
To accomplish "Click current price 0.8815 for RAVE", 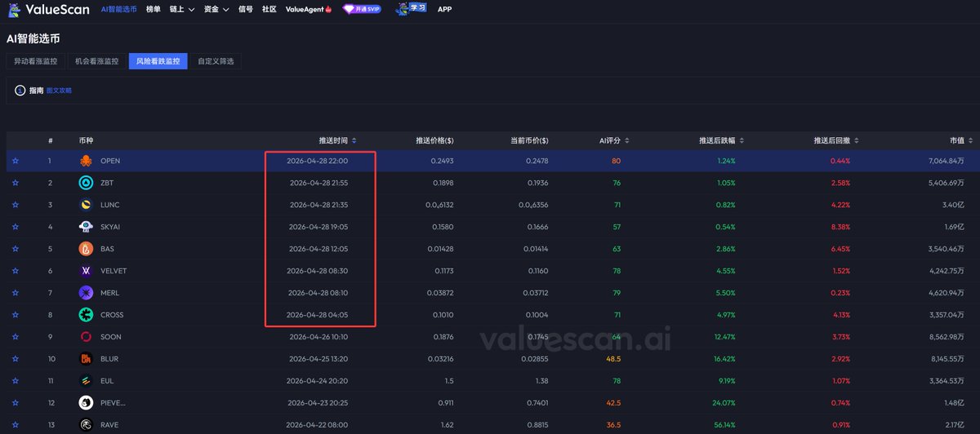I will [538, 424].
